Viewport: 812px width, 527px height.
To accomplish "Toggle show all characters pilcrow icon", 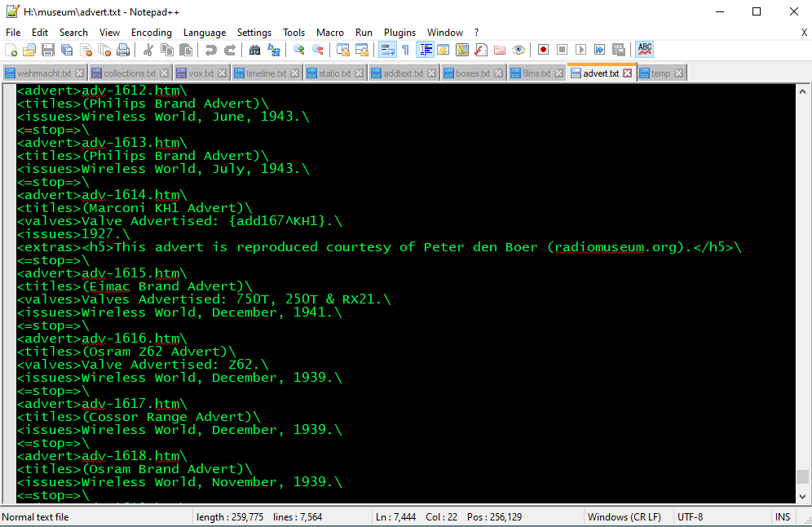I will [405, 50].
